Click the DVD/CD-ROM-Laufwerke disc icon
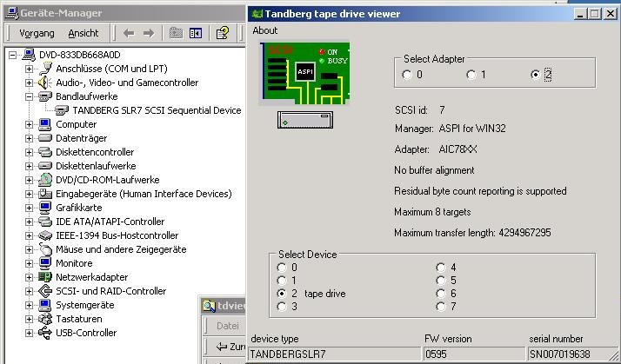This screenshot has height=364, width=621. pyautogui.click(x=44, y=180)
